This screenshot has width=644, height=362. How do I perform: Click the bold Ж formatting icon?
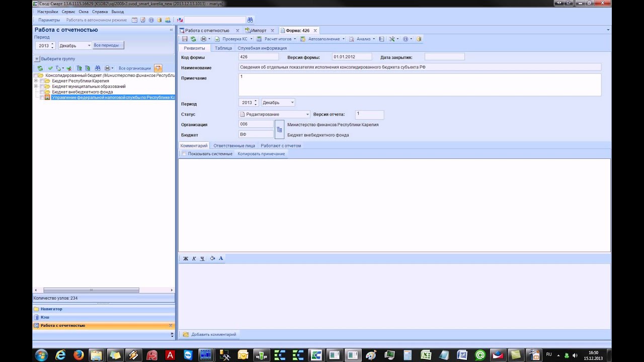(186, 258)
